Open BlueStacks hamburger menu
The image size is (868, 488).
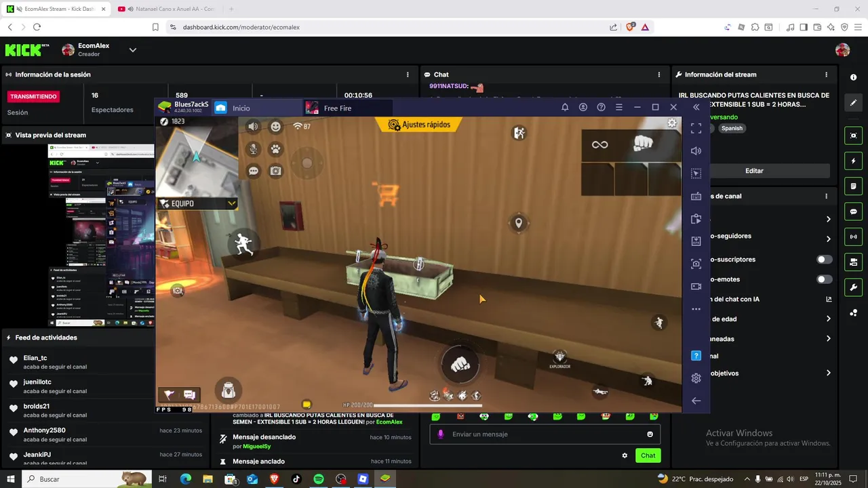619,107
